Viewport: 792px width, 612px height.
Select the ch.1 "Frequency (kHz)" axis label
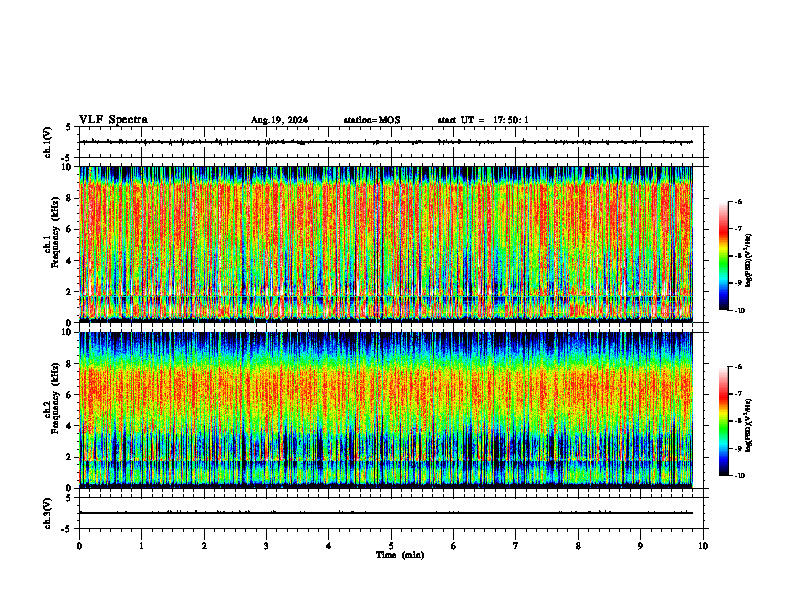coord(56,232)
